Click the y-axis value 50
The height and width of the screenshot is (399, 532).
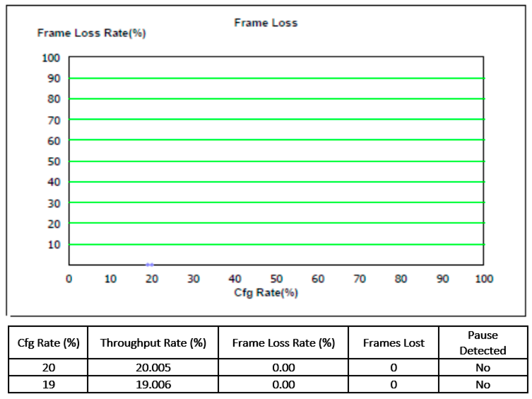click(x=54, y=162)
